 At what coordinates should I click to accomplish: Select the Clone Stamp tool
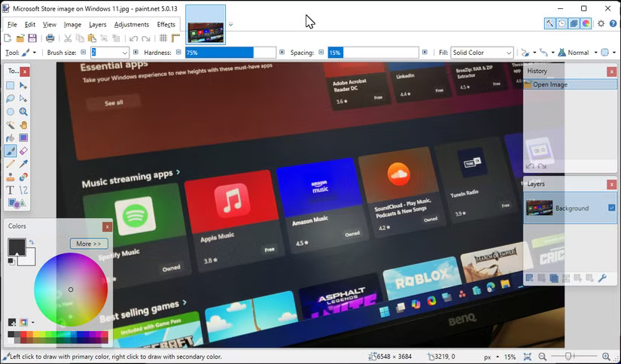coord(11,177)
